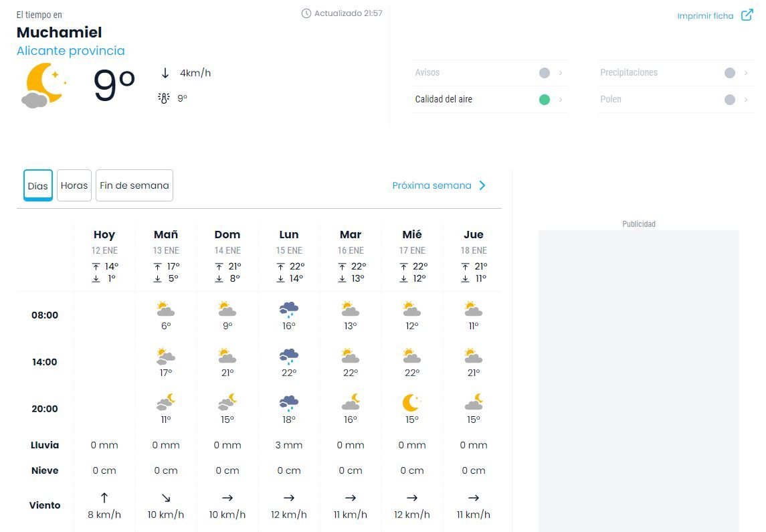Click Mañ wind direction diagonal arrow
Image resolution: width=766 pixels, height=532 pixels.
(166, 498)
